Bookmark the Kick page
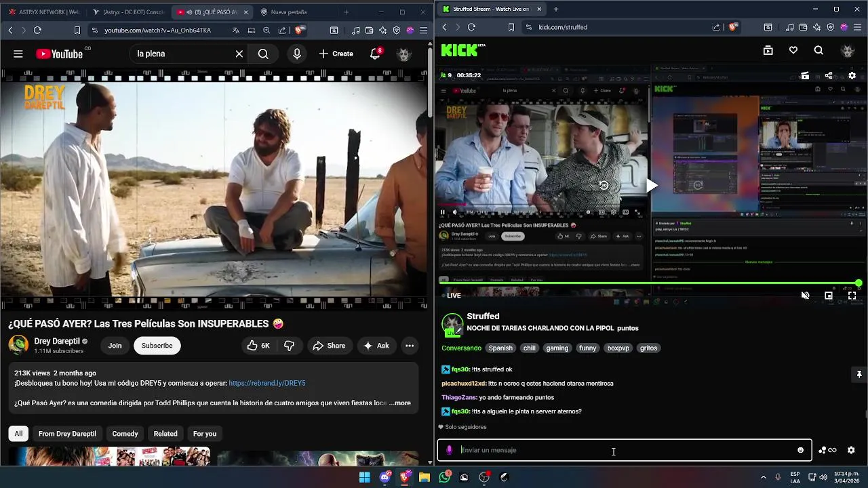Viewport: 868px width, 488px height. click(x=511, y=27)
